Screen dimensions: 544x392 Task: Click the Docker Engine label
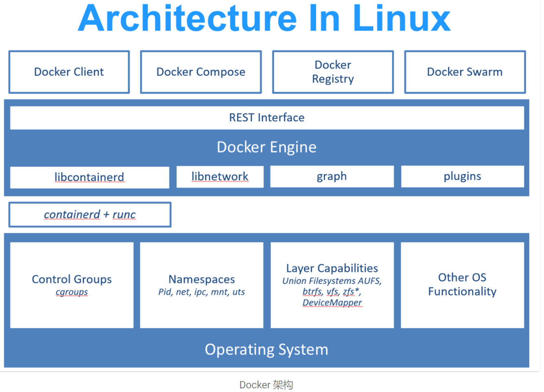[267, 147]
